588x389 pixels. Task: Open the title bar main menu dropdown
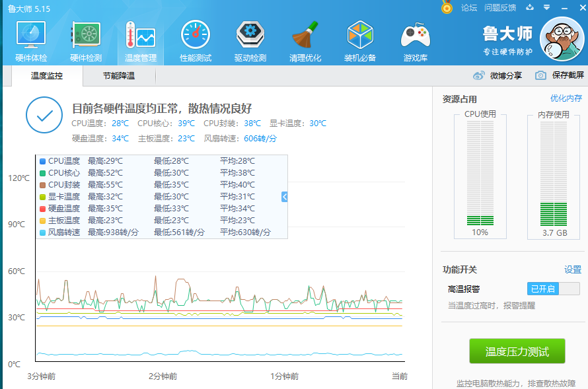[x=546, y=8]
